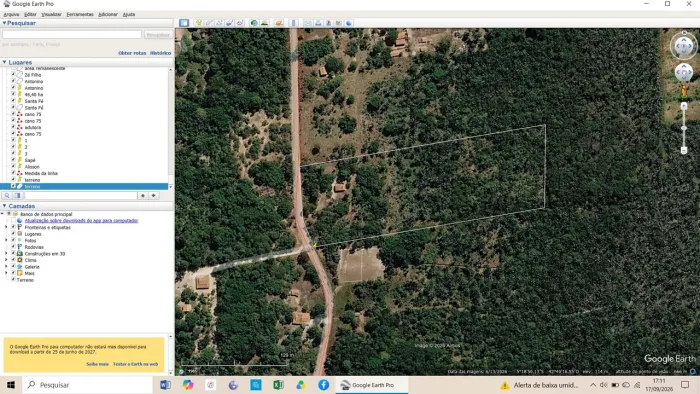The height and width of the screenshot is (394, 700).
Task: Open the Adicionar menu
Action: pyautogui.click(x=108, y=14)
